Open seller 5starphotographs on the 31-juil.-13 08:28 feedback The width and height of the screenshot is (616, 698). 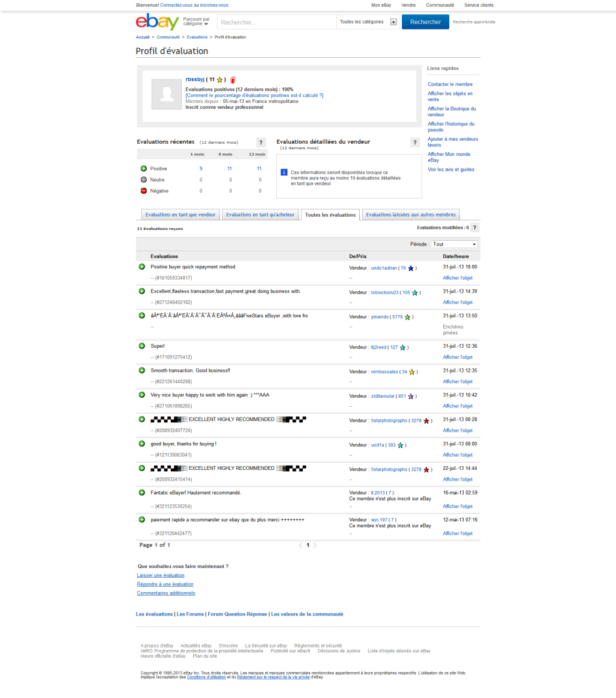click(389, 421)
